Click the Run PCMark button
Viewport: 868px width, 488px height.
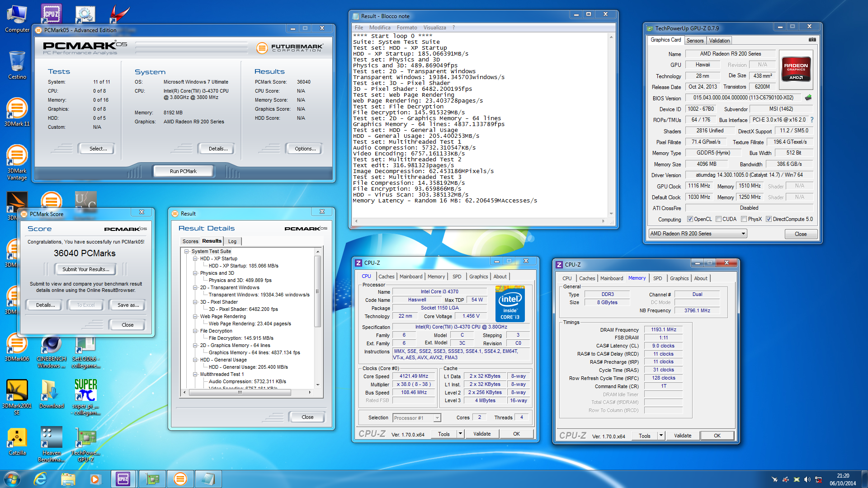[183, 171]
